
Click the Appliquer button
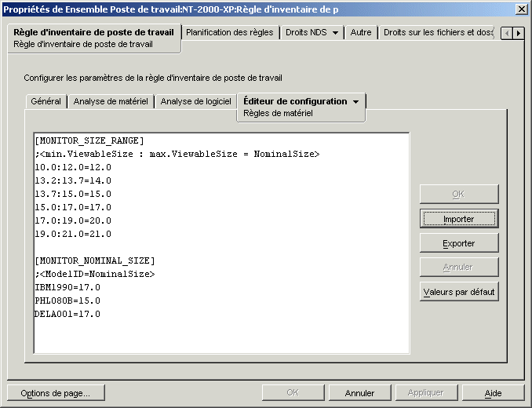(426, 393)
